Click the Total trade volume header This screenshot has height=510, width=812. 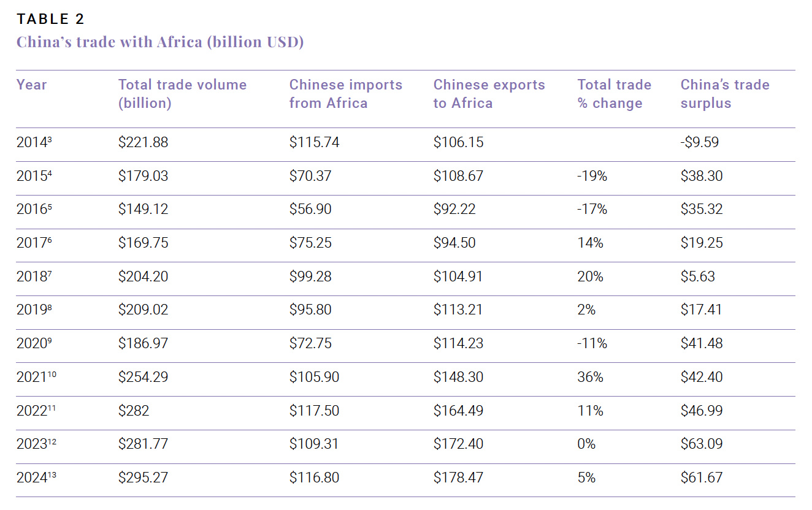[182, 93]
